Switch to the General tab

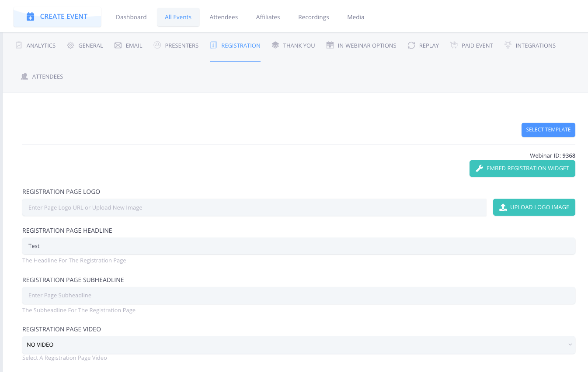[x=85, y=45]
